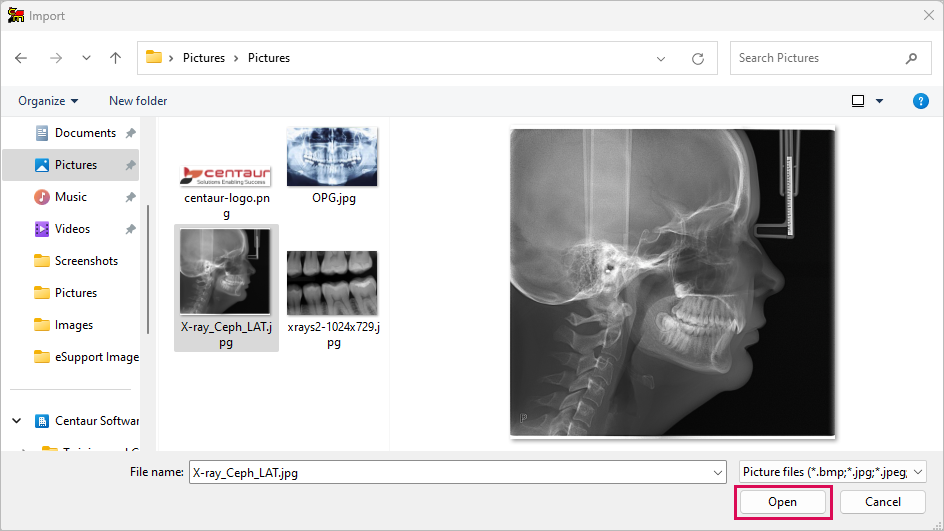This screenshot has height=531, width=944.
Task: Click the Cancel button
Action: point(883,502)
